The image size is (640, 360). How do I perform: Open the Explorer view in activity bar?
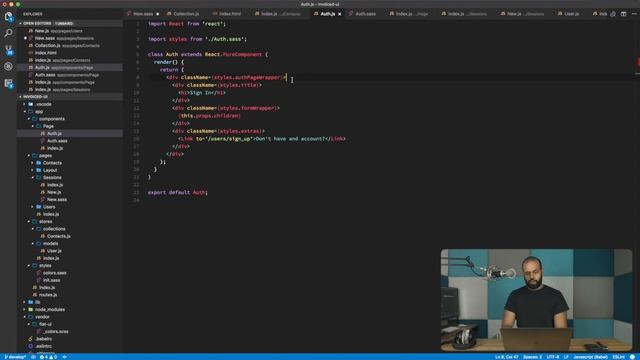click(x=8, y=16)
